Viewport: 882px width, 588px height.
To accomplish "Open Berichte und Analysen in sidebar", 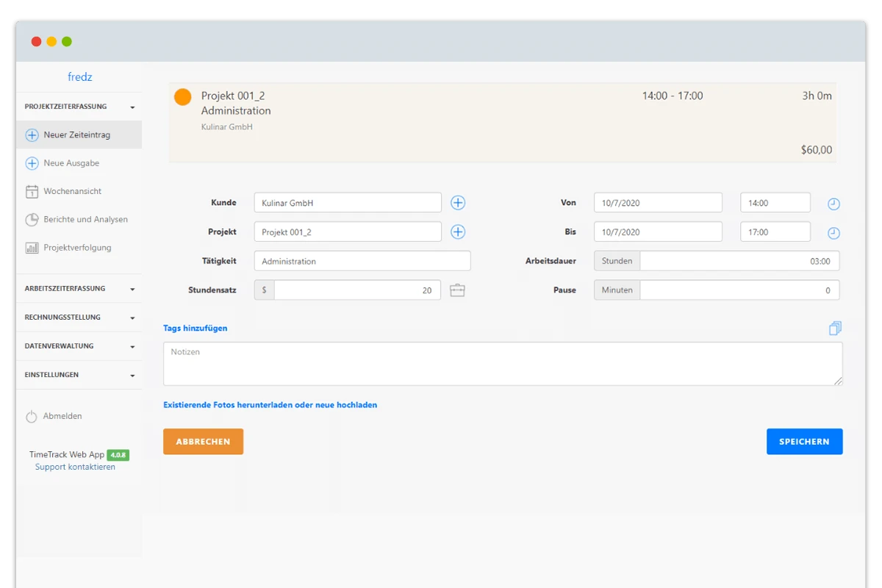I will click(x=85, y=220).
